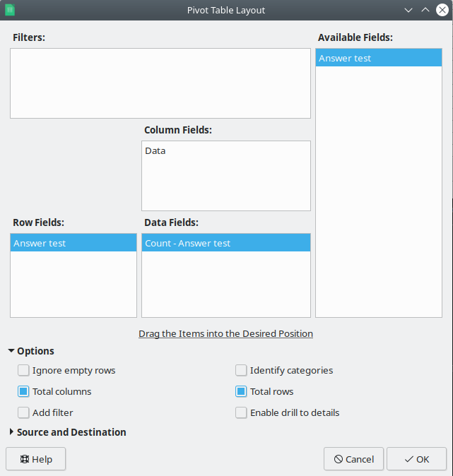Click the LibreOffice Calc icon in title bar
Image resolution: width=453 pixels, height=476 pixels.
click(x=10, y=10)
